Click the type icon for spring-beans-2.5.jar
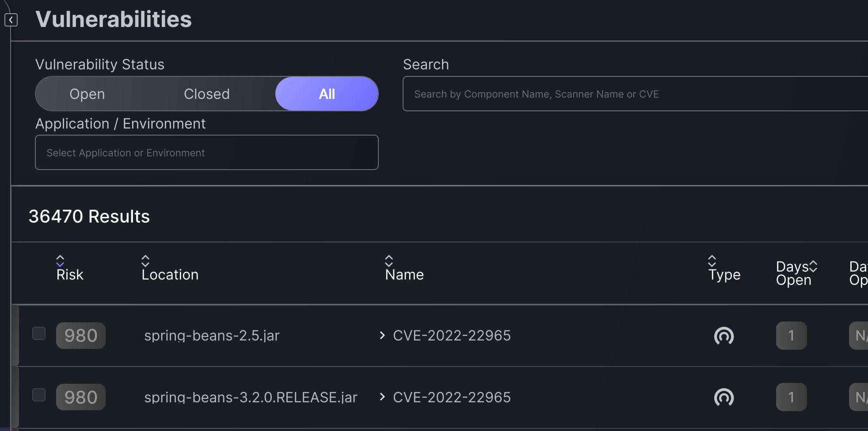 tap(724, 336)
